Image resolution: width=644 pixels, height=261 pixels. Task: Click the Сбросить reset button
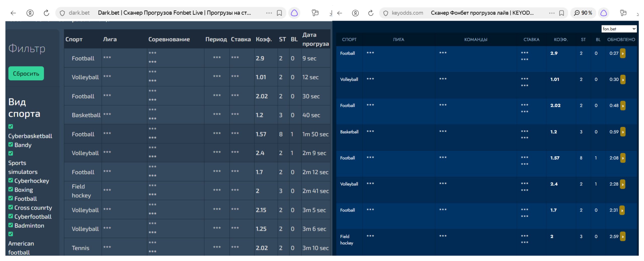tap(26, 73)
